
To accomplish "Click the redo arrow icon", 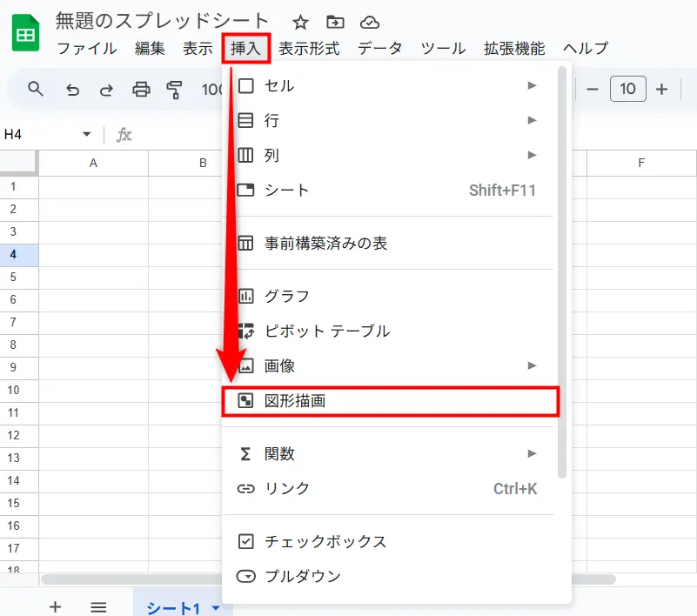I will coord(106,89).
